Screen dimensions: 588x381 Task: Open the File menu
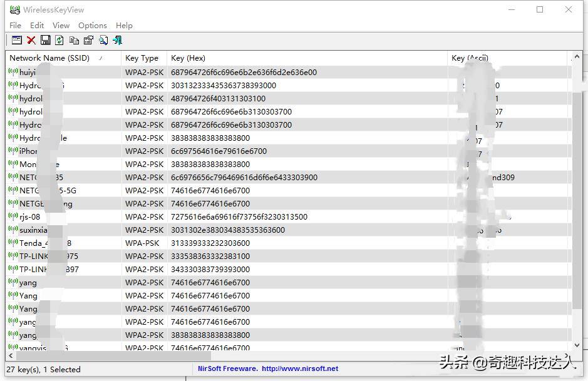[x=15, y=25]
